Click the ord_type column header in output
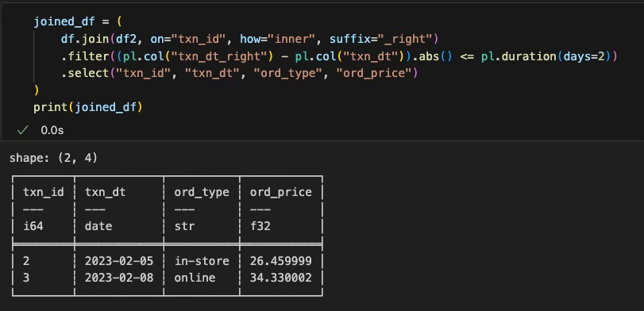 (202, 192)
